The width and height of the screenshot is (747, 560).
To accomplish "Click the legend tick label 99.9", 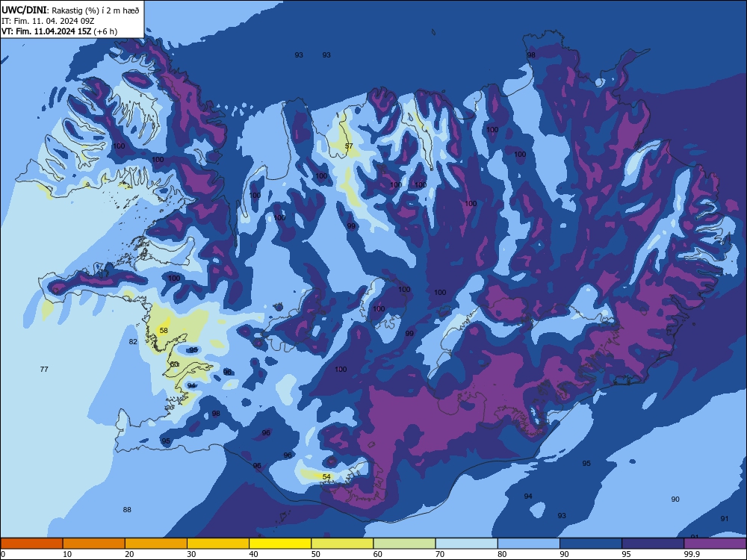I will tap(691, 554).
